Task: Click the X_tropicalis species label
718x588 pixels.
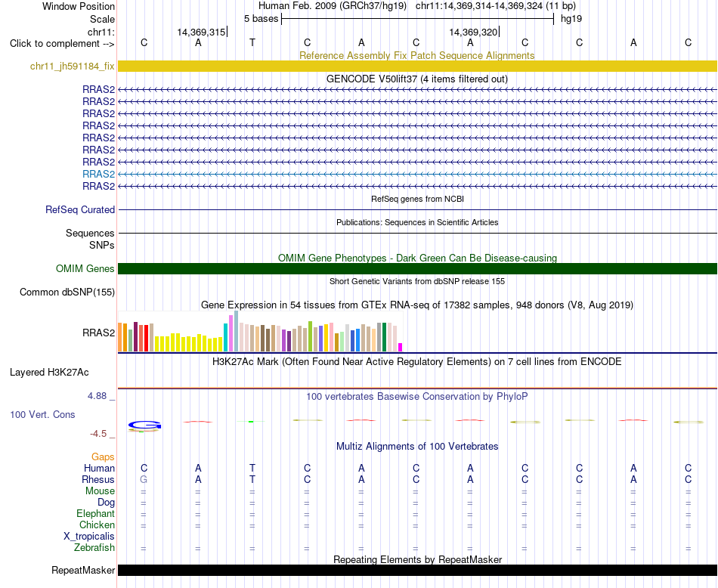Action: 89,537
